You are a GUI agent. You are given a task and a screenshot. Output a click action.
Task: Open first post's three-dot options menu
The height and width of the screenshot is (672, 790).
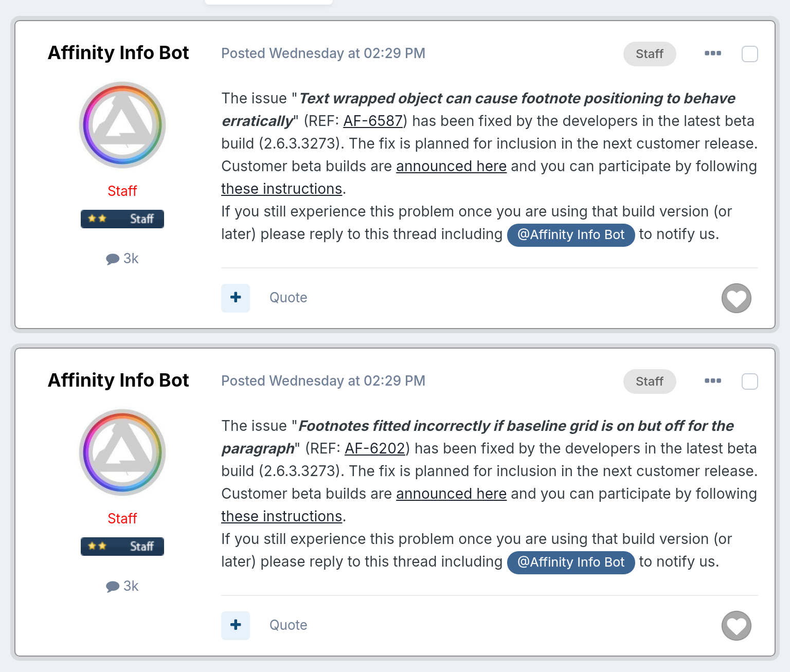[x=713, y=53]
